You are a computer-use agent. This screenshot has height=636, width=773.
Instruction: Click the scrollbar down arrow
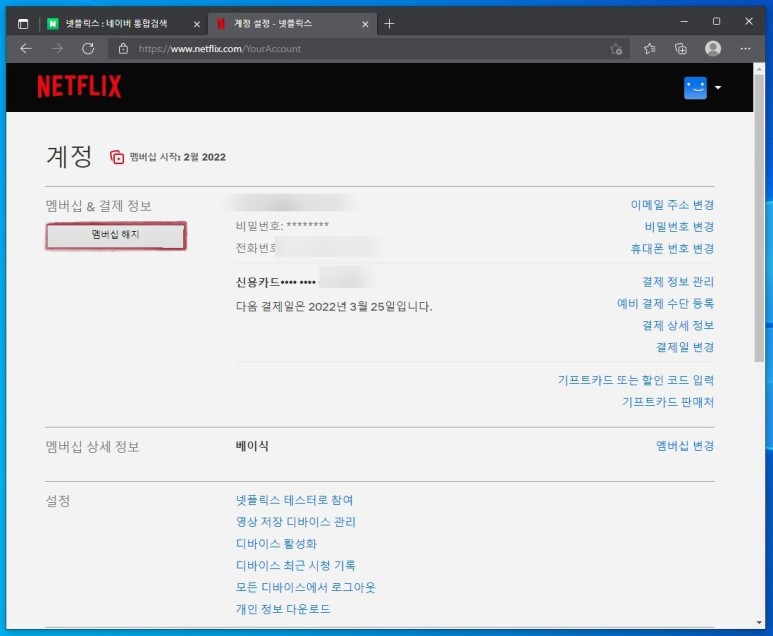[759, 623]
